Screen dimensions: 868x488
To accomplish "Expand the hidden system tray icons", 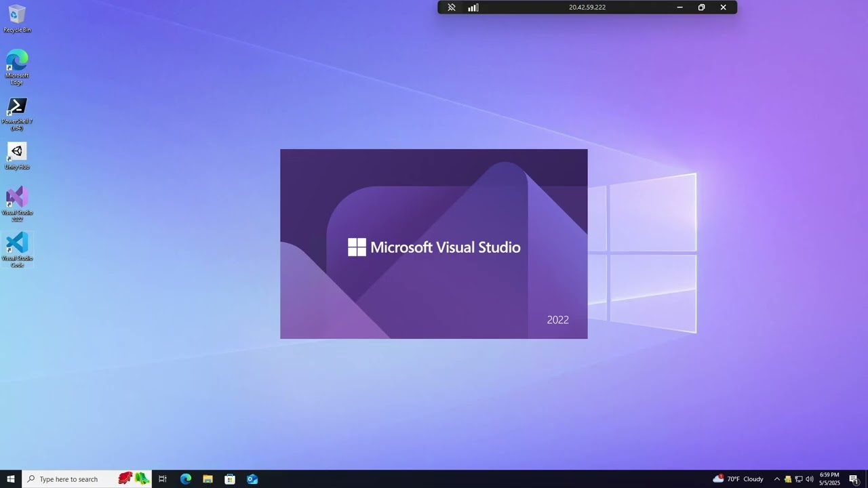I will pyautogui.click(x=777, y=479).
